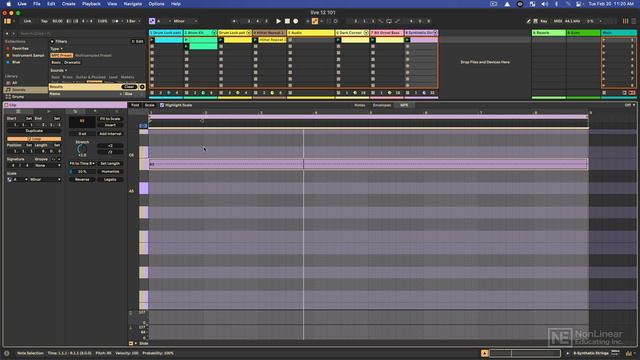Screen dimensions: 640x360
Task: Launch the Hihat Repeat clip
Action: pyautogui.click(x=256, y=40)
